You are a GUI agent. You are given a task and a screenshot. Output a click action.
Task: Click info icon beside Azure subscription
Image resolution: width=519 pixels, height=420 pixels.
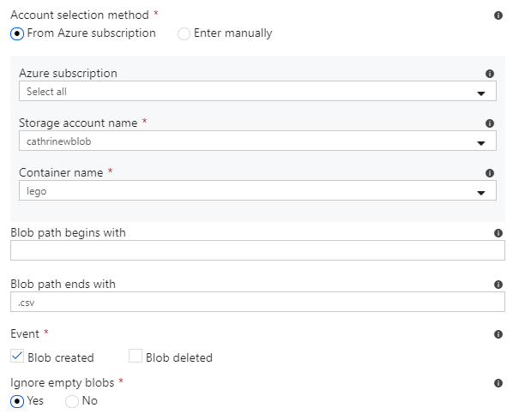[490, 74]
